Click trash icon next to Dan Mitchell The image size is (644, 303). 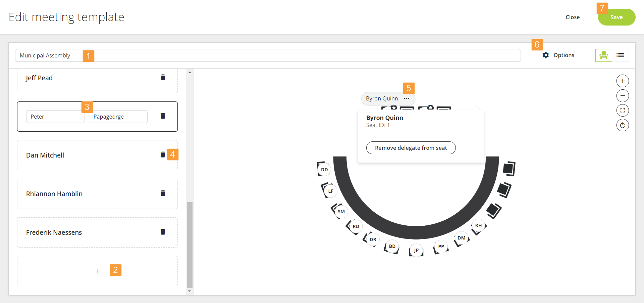(x=163, y=155)
